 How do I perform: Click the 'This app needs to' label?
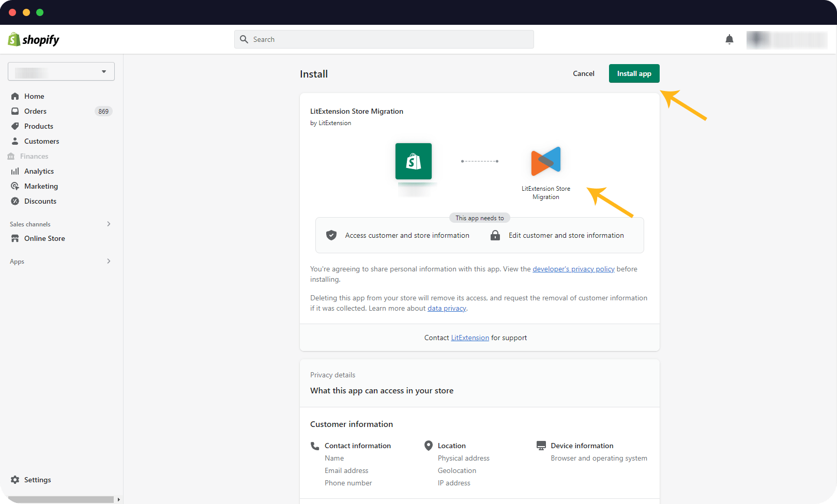click(x=480, y=218)
